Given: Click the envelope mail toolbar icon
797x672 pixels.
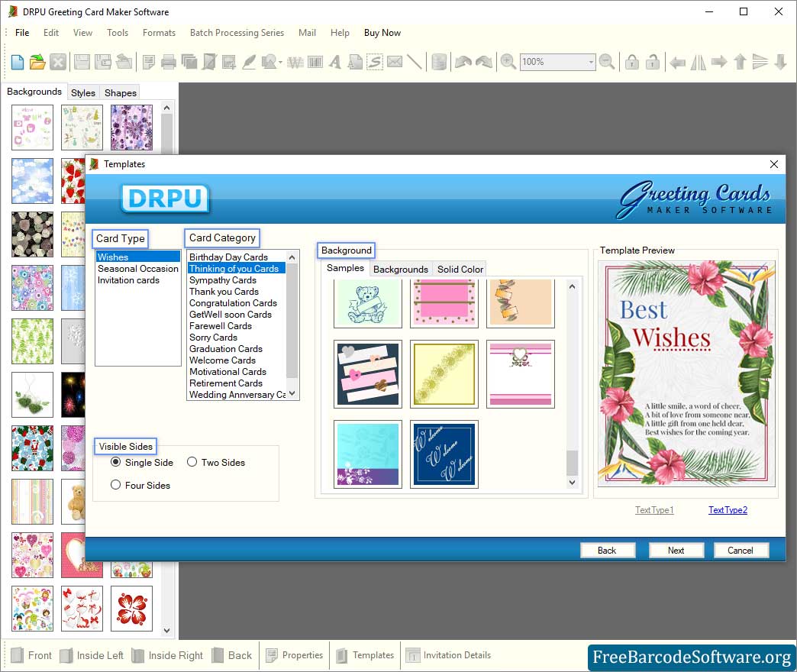Looking at the screenshot, I should (395, 62).
